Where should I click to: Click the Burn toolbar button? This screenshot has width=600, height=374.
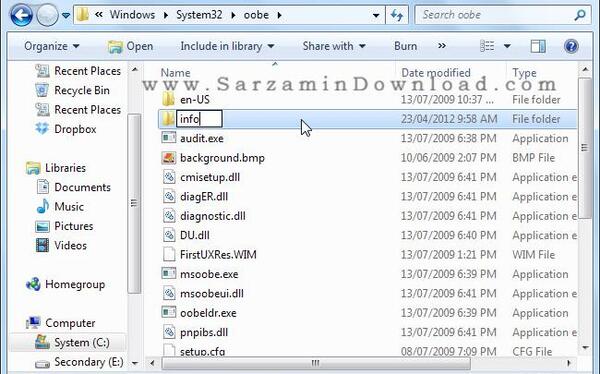tap(405, 46)
